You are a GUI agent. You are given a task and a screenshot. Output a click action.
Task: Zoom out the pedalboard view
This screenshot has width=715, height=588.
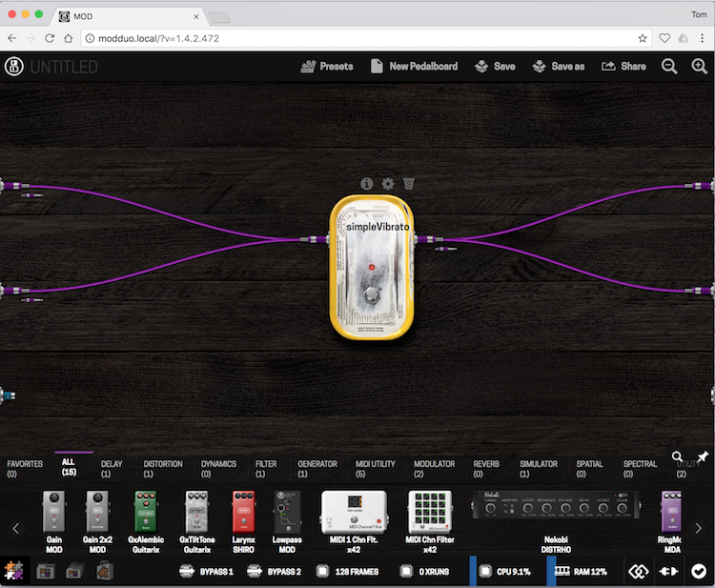pos(669,67)
